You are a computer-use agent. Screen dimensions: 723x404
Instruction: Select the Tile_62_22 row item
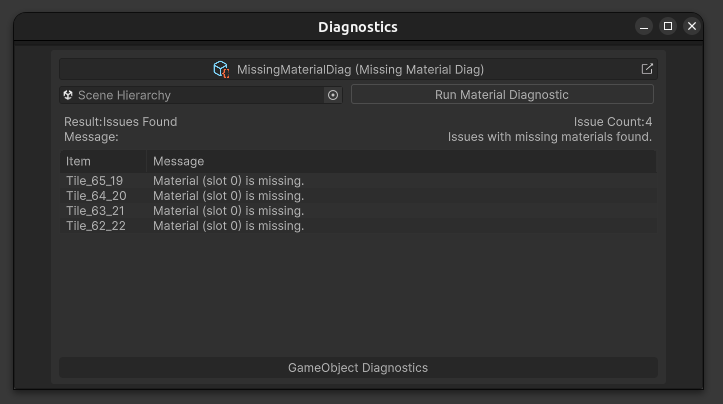[95, 226]
